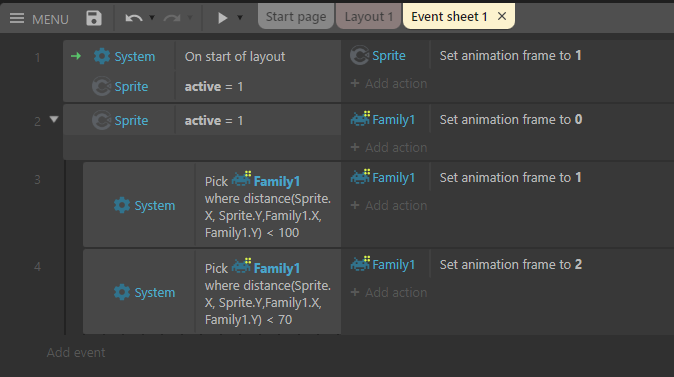The image size is (674, 377).
Task: Open the redo history dropdown arrow
Action: click(x=190, y=18)
